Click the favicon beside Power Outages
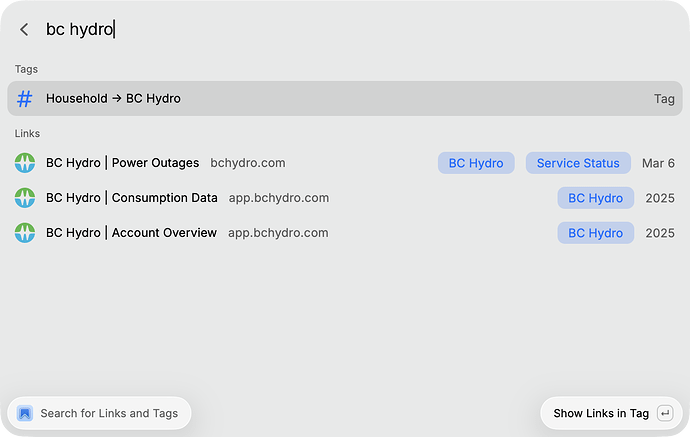 click(25, 163)
